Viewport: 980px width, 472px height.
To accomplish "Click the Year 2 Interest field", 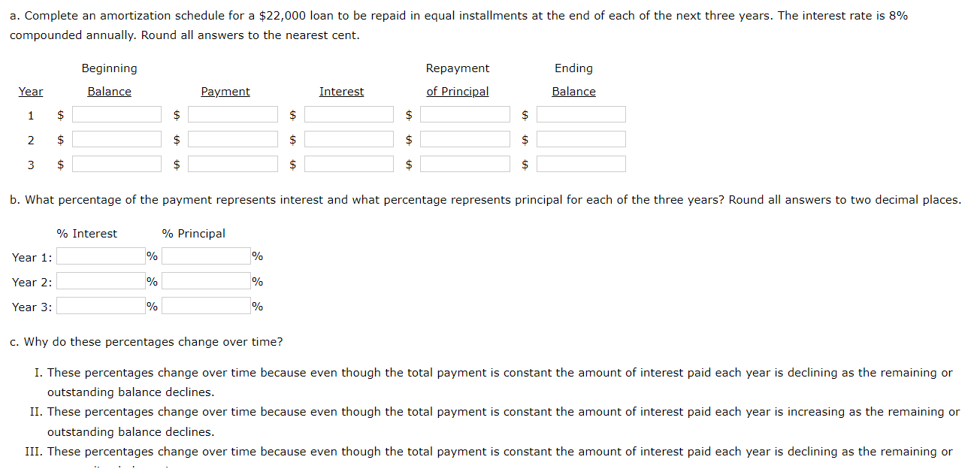I will [349, 139].
